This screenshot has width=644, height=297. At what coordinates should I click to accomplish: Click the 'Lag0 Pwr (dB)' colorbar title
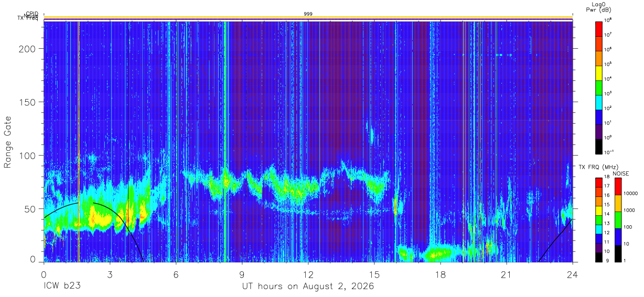click(x=598, y=6)
